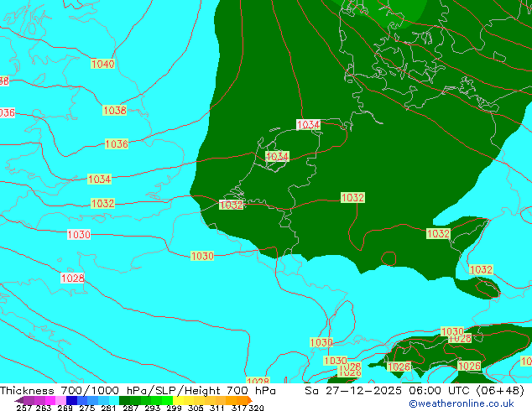
Task: Click the 281 legend value
Action: 108,408
